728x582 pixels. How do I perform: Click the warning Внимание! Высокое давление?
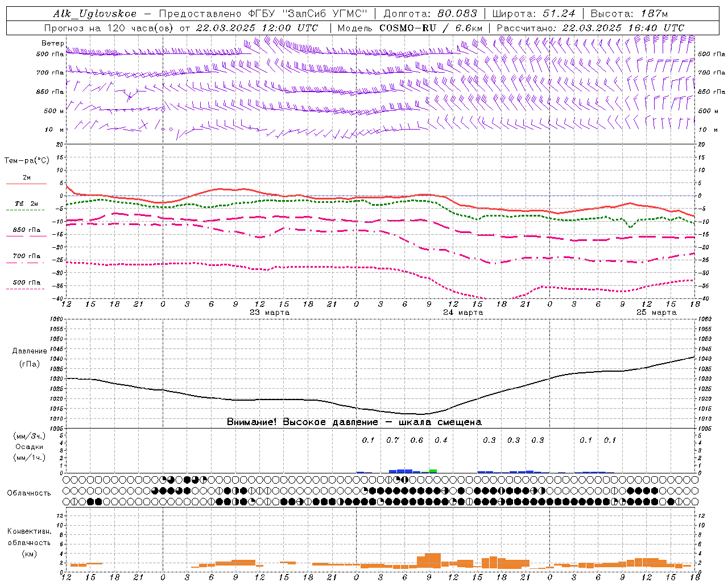coord(302,422)
